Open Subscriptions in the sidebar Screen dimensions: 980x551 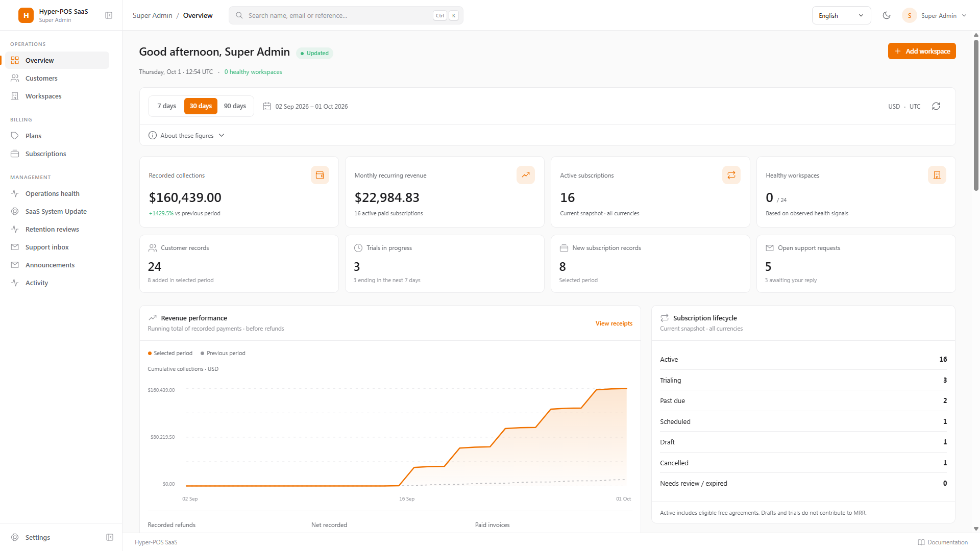[x=57, y=154]
